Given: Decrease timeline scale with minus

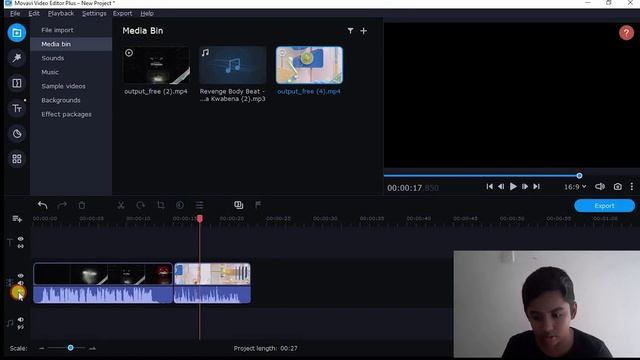Looking at the screenshot, I should tap(42, 348).
